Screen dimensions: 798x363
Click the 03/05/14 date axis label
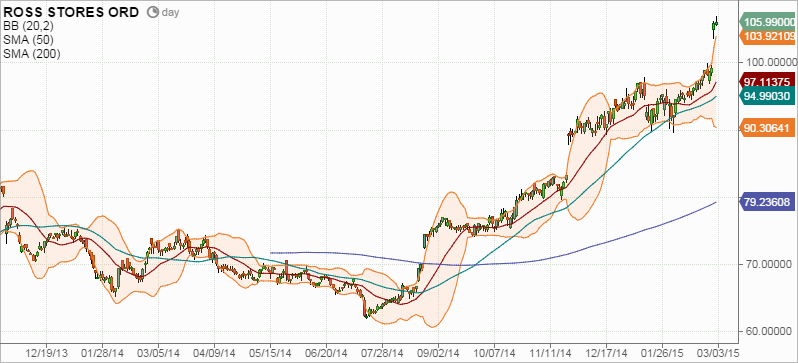click(158, 352)
